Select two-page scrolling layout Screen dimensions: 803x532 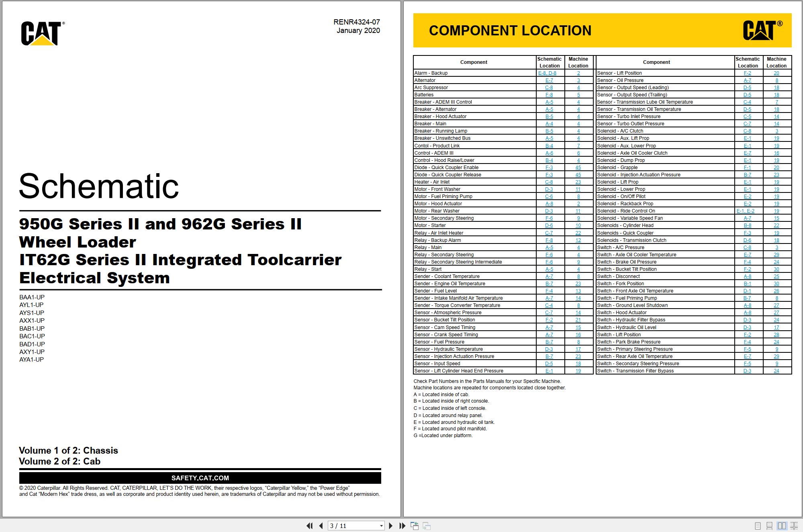click(794, 526)
